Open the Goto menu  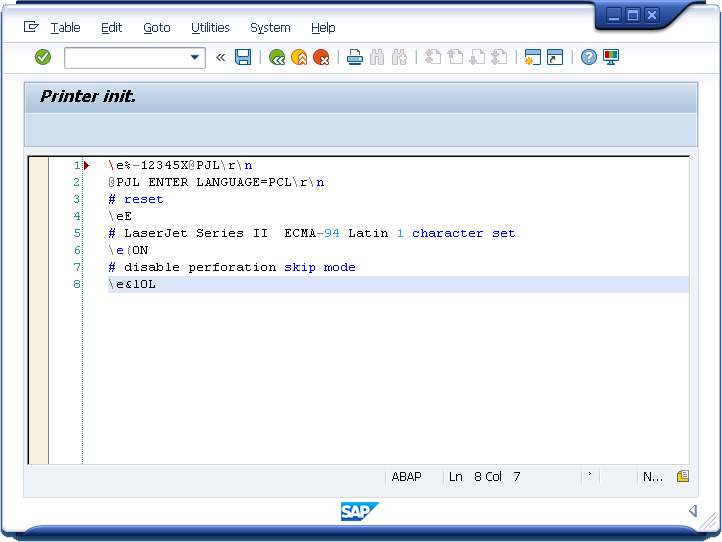coord(156,28)
